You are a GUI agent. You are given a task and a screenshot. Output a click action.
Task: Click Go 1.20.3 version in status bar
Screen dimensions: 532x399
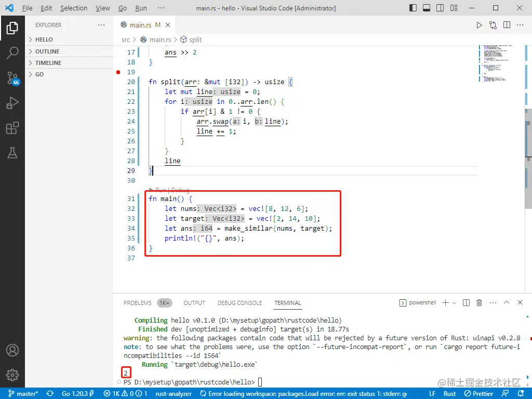[78, 394]
